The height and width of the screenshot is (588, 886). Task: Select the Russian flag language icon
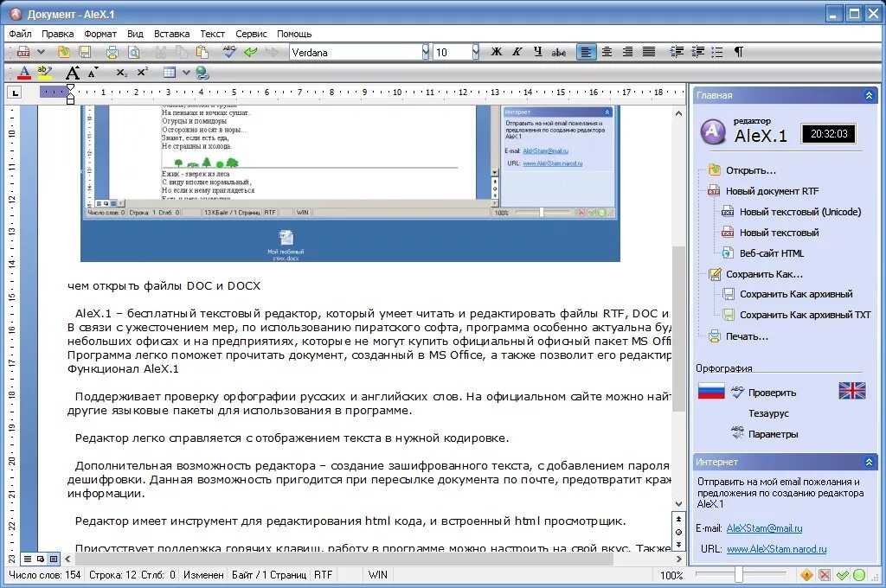coord(711,391)
